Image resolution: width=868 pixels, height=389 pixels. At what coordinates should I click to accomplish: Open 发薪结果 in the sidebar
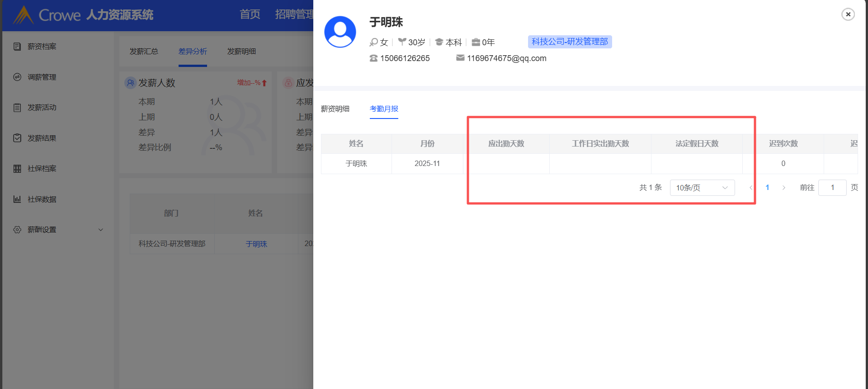[x=42, y=138]
